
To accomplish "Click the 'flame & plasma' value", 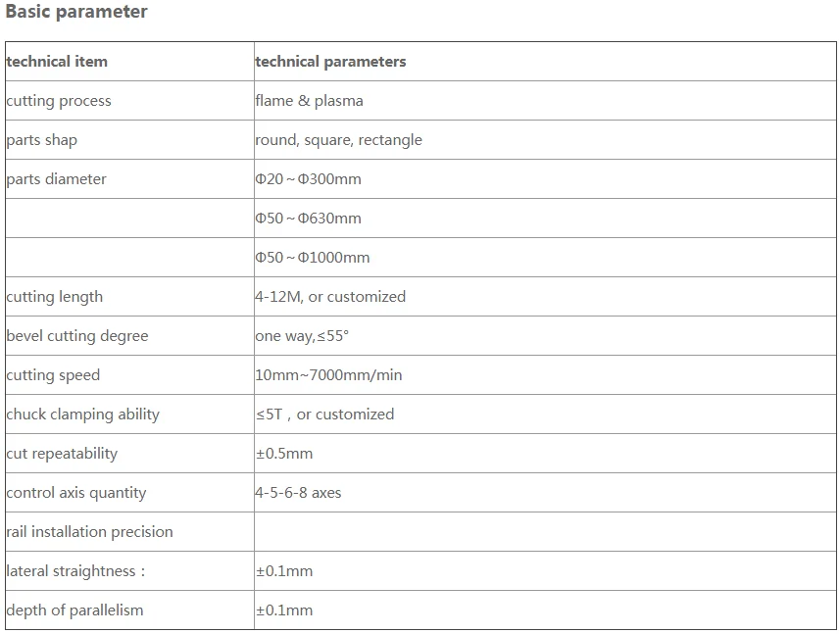I will 309,101.
